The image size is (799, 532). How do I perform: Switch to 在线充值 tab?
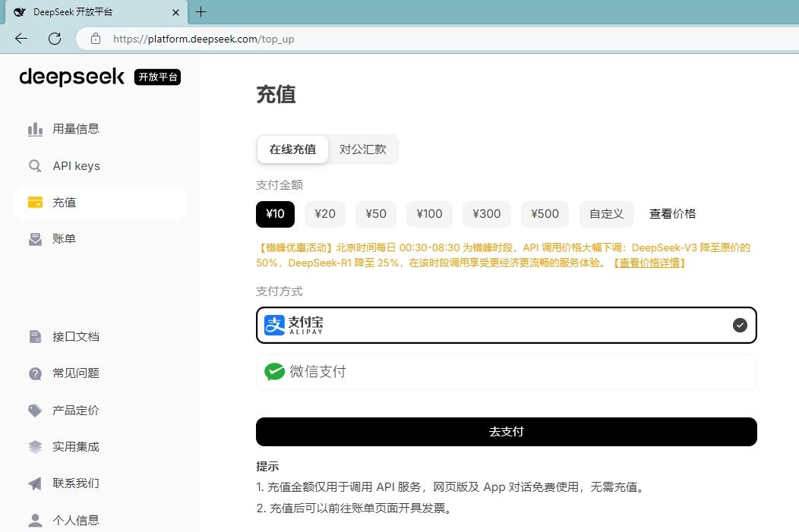tap(292, 150)
